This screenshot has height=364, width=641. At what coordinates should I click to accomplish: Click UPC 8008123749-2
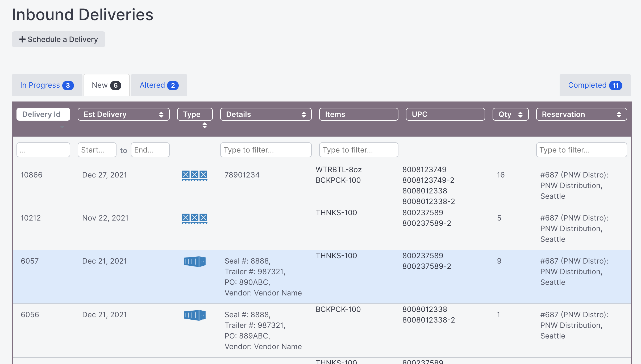[428, 180]
